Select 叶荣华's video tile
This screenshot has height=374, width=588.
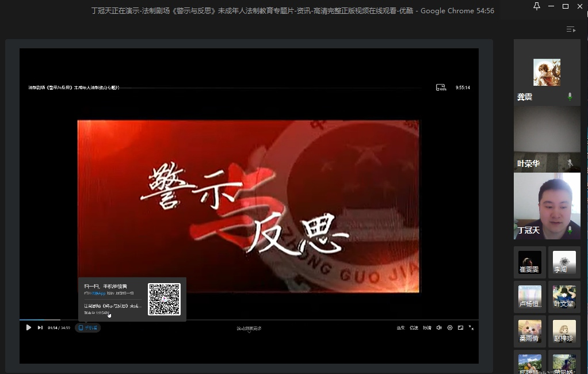(547, 139)
